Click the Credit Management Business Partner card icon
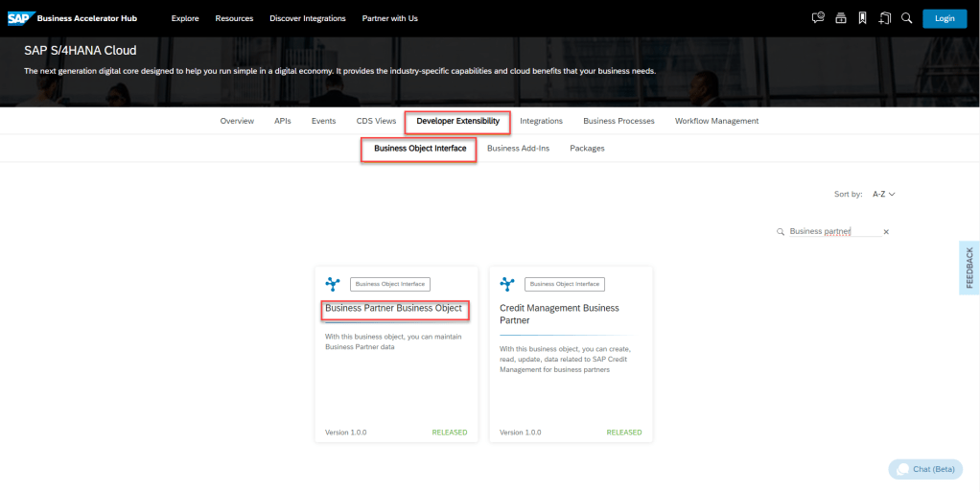This screenshot has height=492, width=980. (507, 284)
